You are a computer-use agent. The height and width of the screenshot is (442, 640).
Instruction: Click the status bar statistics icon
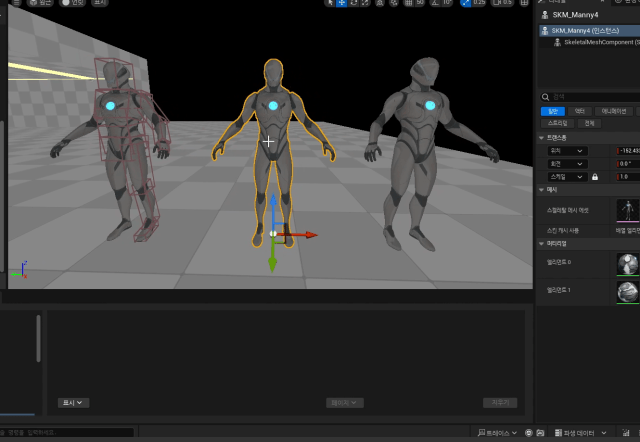625,433
